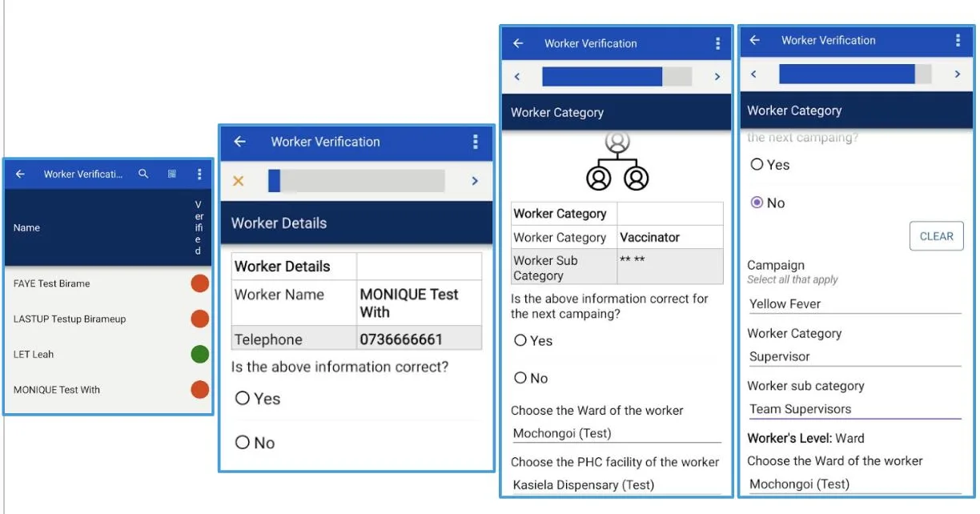Tap the Verified column header
The height and width of the screenshot is (514, 980).
(199, 228)
